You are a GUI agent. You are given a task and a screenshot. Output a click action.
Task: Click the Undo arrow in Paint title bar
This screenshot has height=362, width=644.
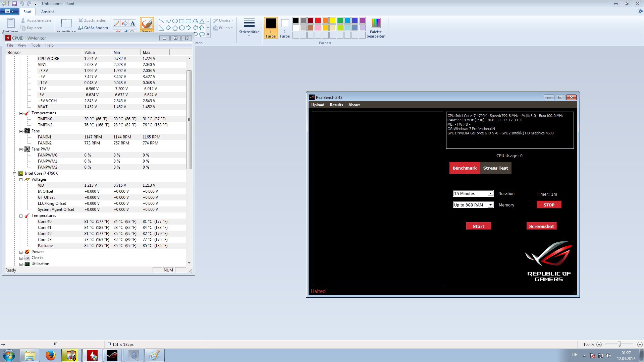[22, 4]
